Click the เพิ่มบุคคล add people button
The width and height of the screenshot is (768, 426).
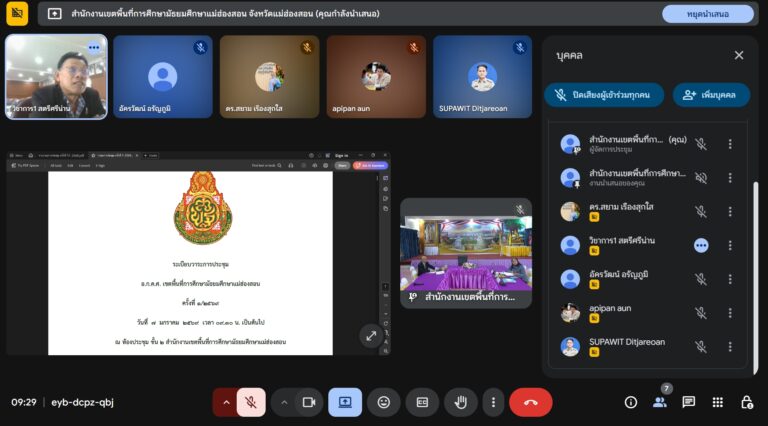click(x=711, y=95)
